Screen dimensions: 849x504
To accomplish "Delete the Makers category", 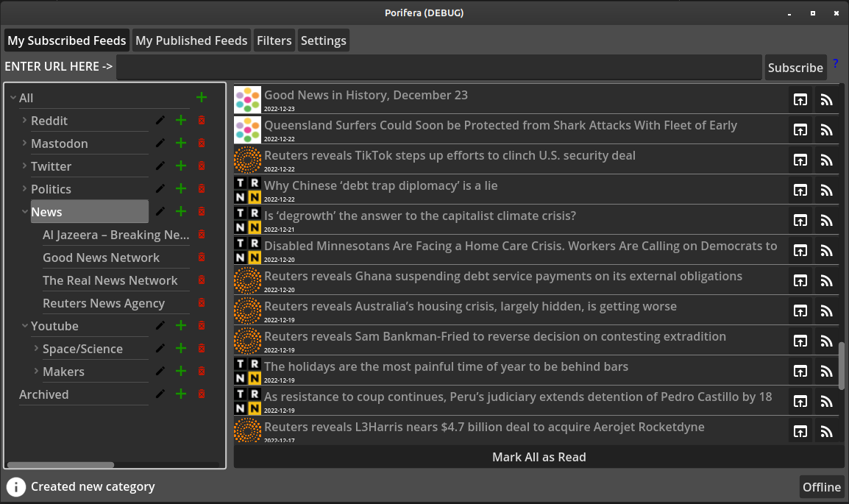I will 202,371.
